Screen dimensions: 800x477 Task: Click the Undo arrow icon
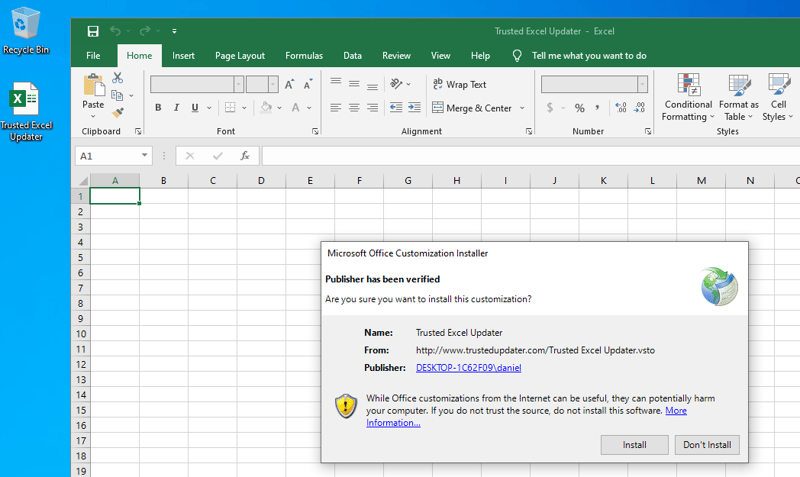[115, 31]
